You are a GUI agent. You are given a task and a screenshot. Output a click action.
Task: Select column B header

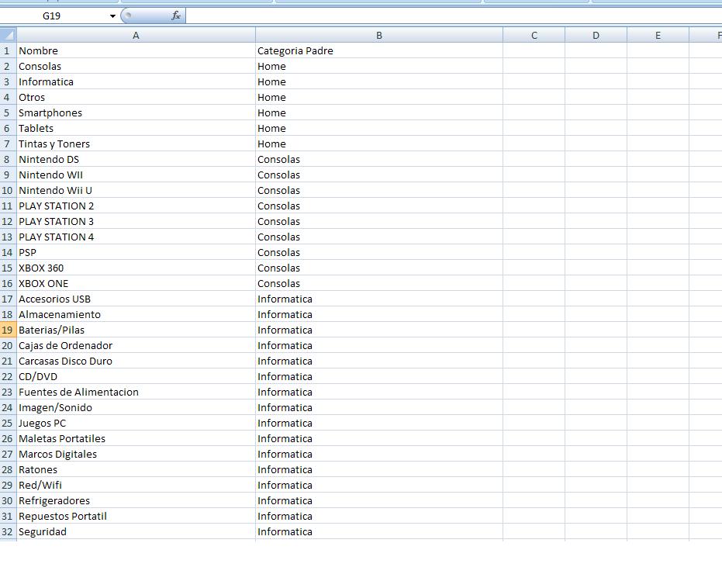click(x=379, y=35)
